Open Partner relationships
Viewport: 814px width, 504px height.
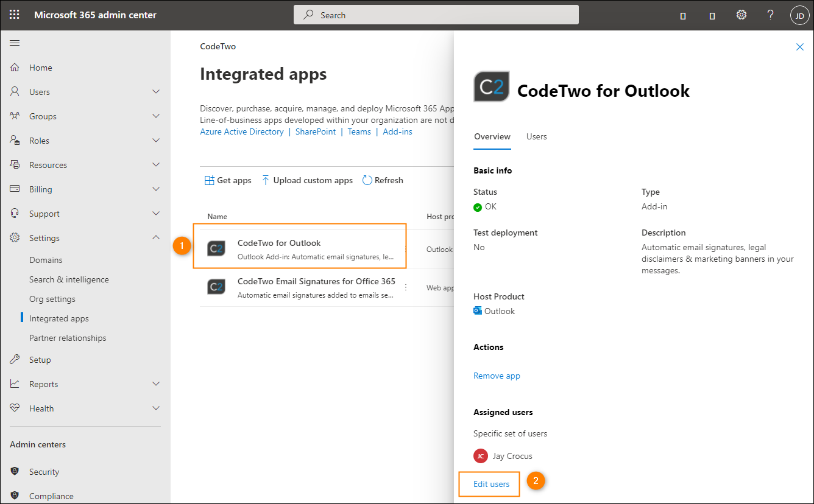click(x=68, y=338)
